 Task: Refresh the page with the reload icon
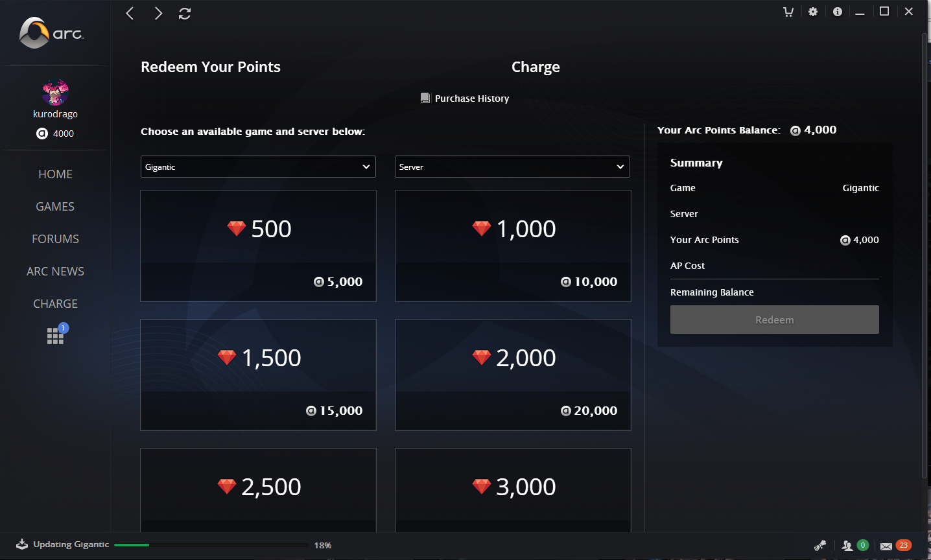click(x=185, y=14)
